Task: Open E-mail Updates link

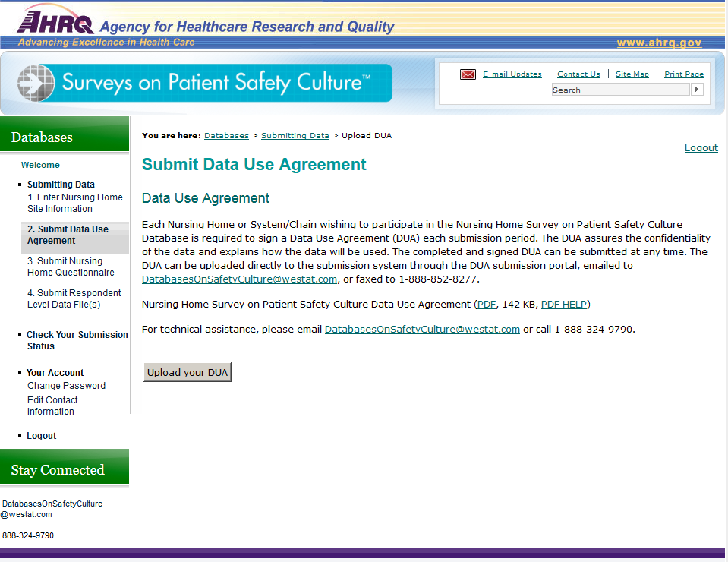Action: pyautogui.click(x=512, y=74)
